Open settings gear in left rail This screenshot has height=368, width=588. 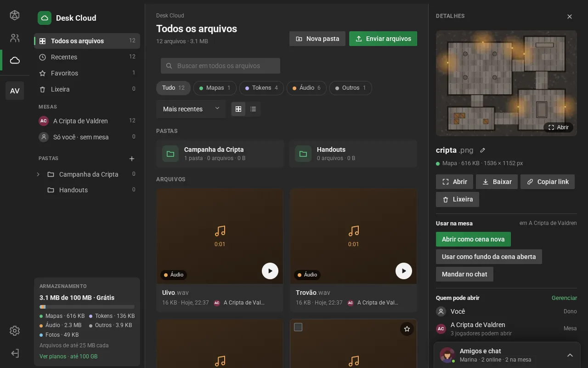pos(15,331)
